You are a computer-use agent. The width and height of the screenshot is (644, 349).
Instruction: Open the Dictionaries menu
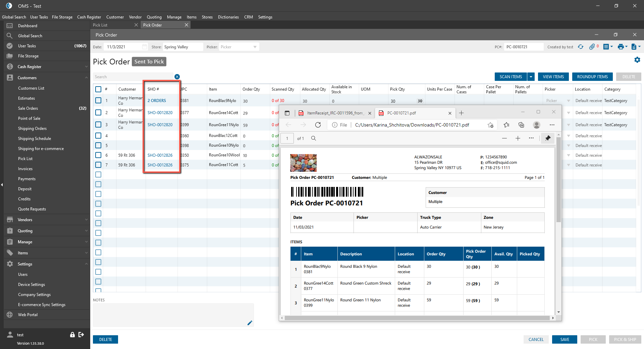click(x=228, y=17)
